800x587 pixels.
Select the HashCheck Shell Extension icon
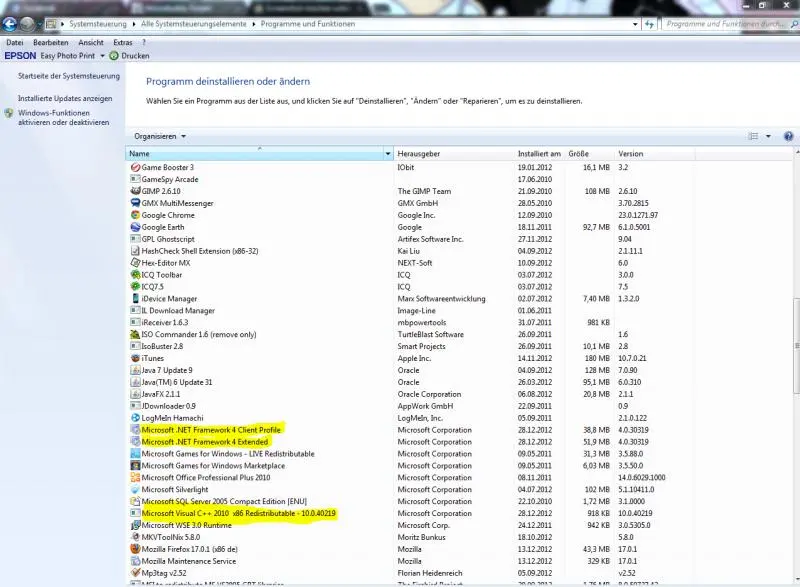click(x=135, y=251)
